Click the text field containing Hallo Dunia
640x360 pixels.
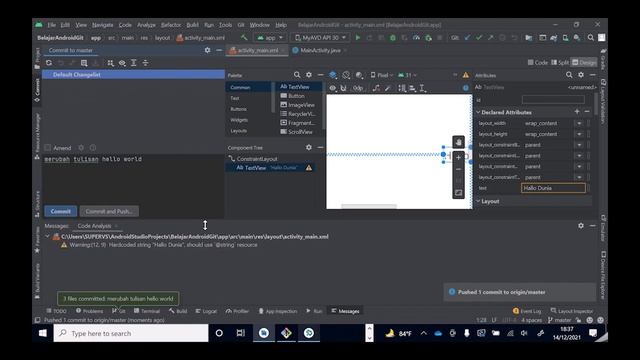point(553,188)
